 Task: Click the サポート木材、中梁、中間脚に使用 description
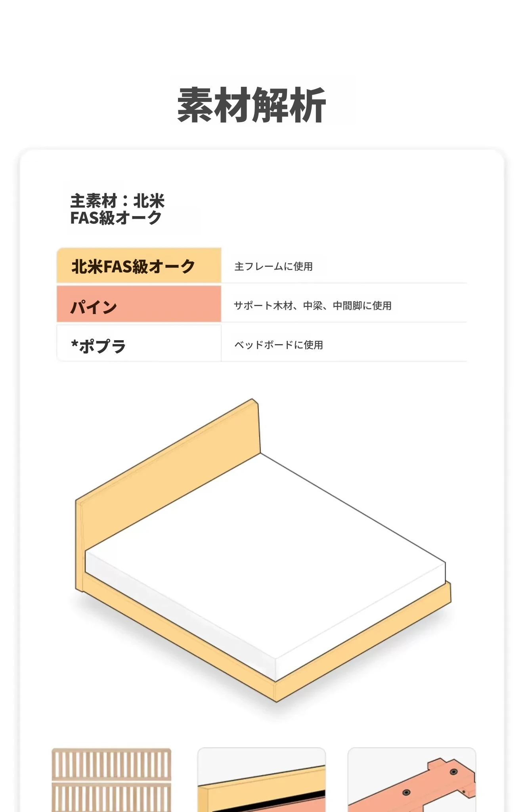click(312, 306)
